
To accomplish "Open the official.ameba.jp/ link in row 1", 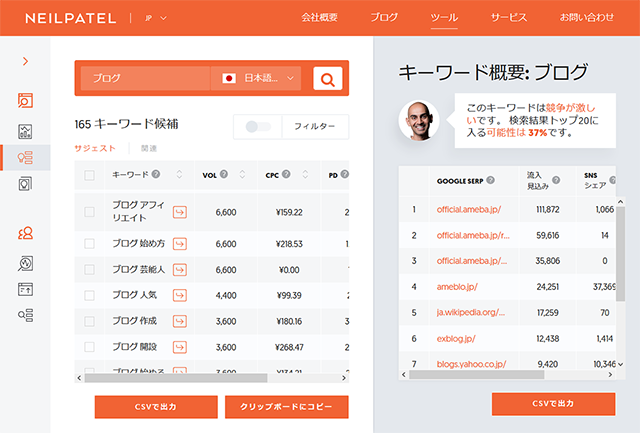I will tap(469, 209).
